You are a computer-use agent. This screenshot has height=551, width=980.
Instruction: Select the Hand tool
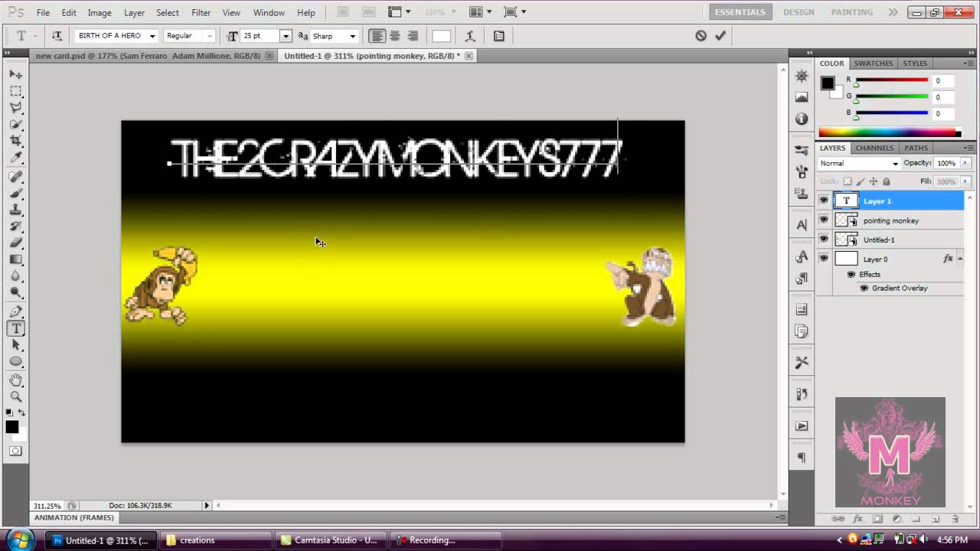coord(15,380)
